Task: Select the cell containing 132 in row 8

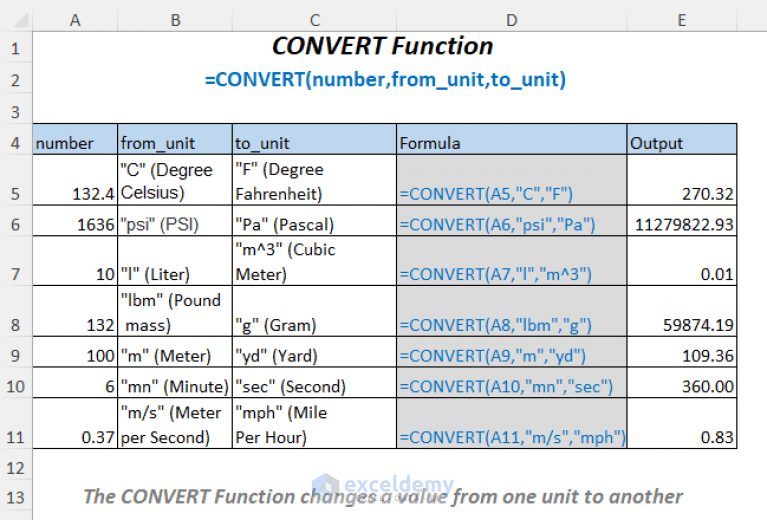Action: point(75,311)
